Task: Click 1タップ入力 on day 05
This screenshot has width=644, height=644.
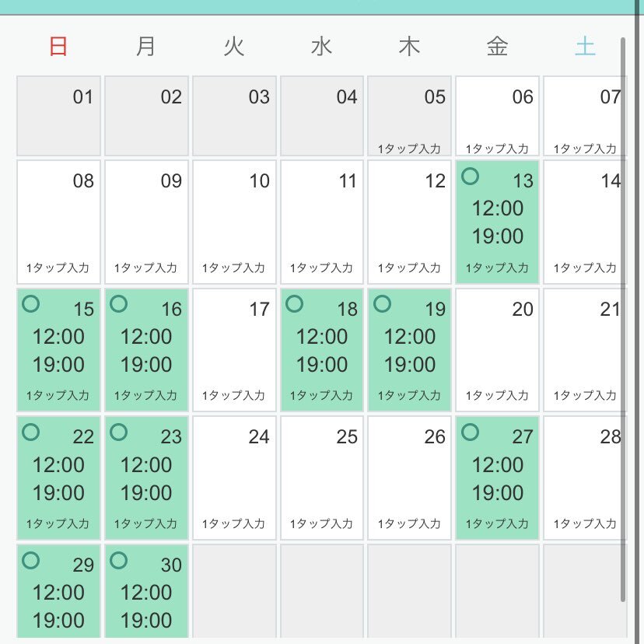Action: (x=409, y=149)
